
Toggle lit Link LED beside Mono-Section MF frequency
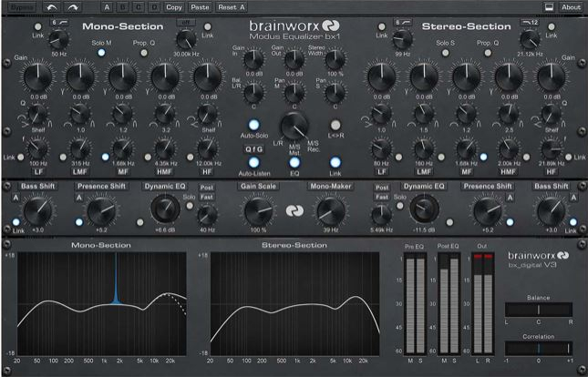[106, 157]
